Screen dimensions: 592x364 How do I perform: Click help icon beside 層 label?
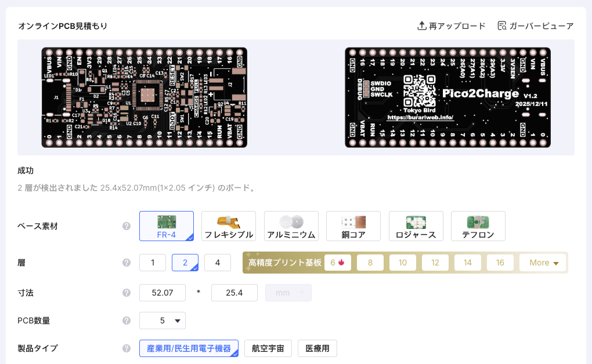coord(127,263)
